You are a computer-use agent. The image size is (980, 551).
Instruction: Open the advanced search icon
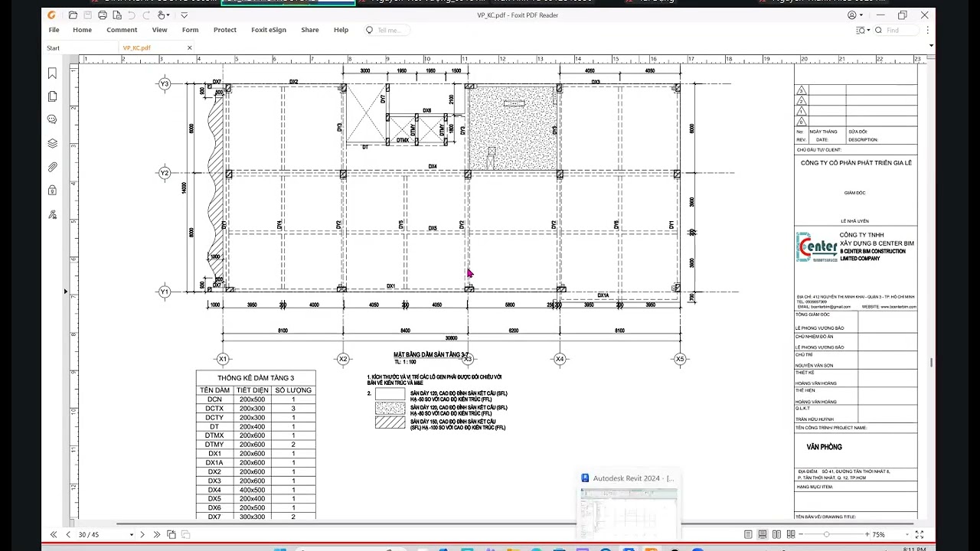(861, 30)
